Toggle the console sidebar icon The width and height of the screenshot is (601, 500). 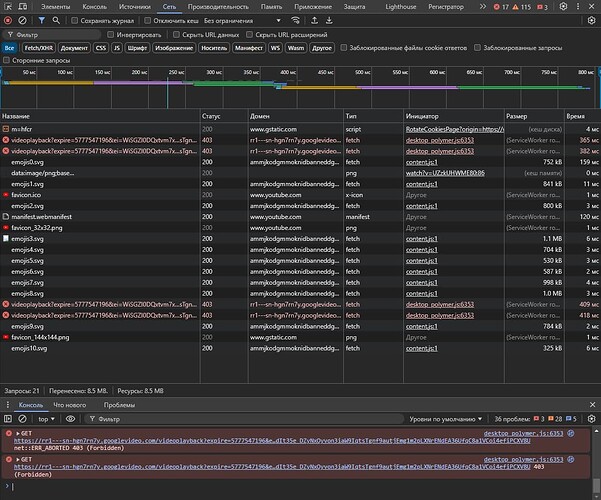(x=8, y=419)
